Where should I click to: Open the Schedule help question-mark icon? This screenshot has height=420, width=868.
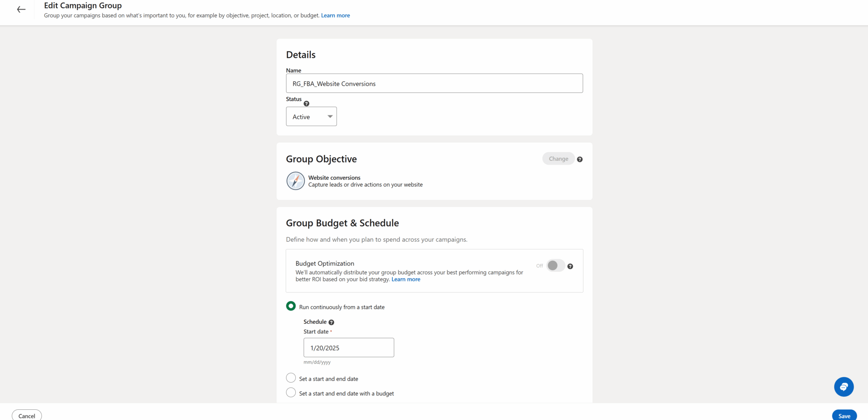[x=331, y=322]
